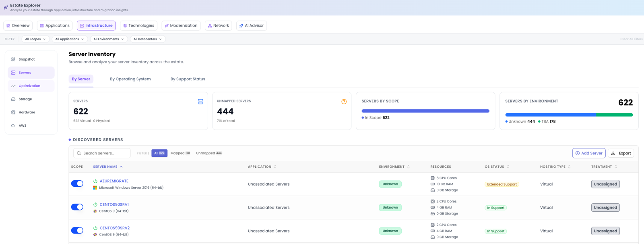Open the CENTOS90SRV1 server link
Screen dimensions: 644x244
pyautogui.click(x=114, y=204)
